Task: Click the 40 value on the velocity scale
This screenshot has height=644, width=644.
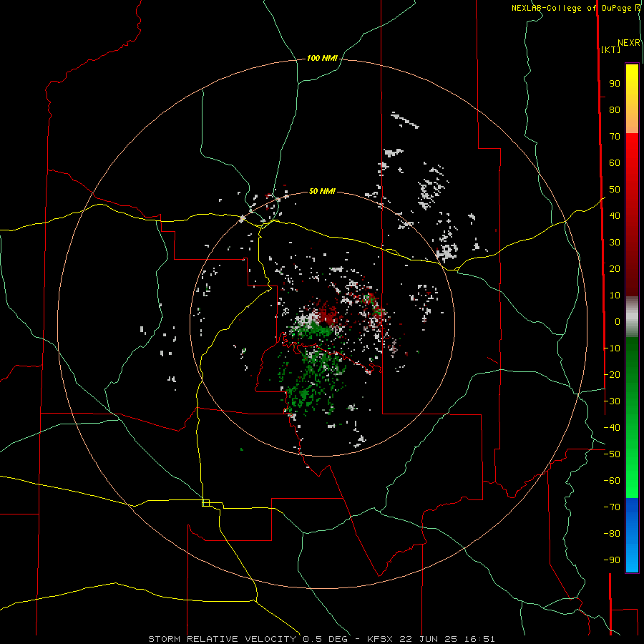Action: pyautogui.click(x=615, y=216)
